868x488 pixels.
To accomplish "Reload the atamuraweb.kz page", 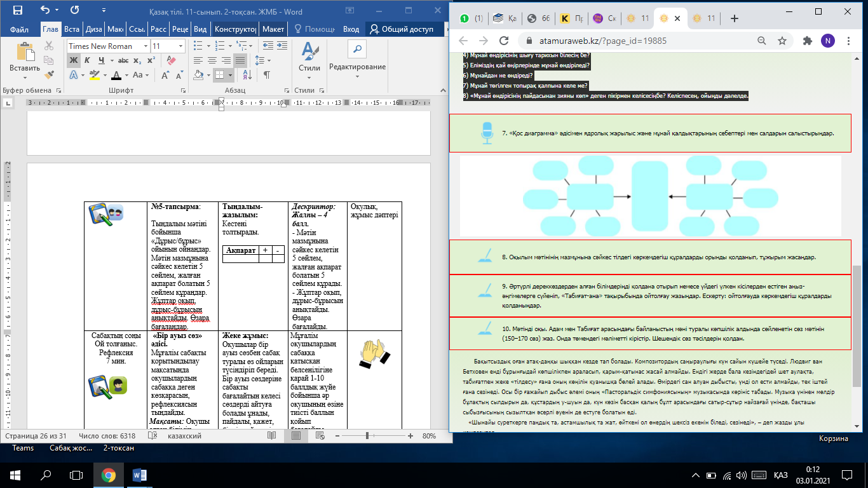I will click(x=504, y=41).
